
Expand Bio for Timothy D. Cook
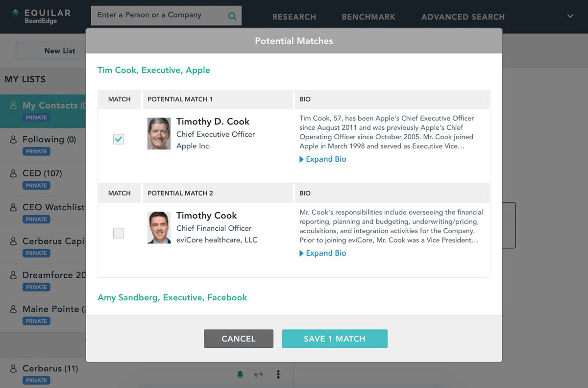(x=323, y=159)
